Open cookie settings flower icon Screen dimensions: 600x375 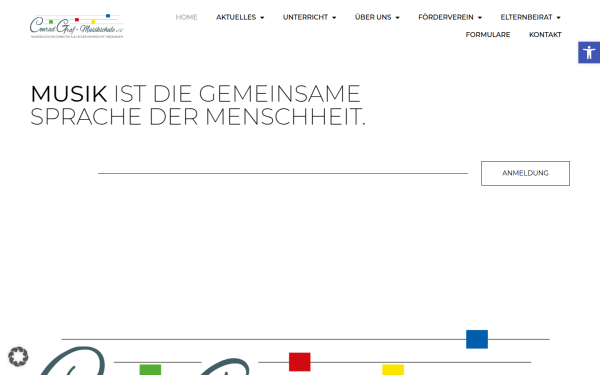18,357
